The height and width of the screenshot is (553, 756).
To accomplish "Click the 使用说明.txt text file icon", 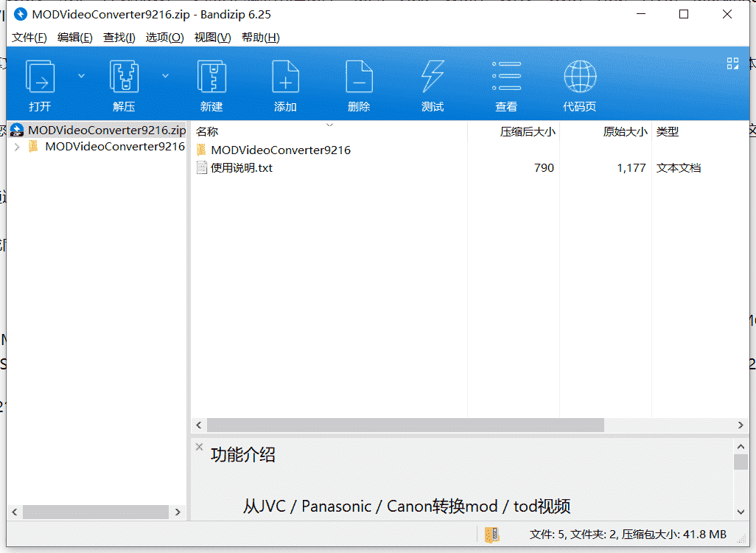I will tap(202, 168).
